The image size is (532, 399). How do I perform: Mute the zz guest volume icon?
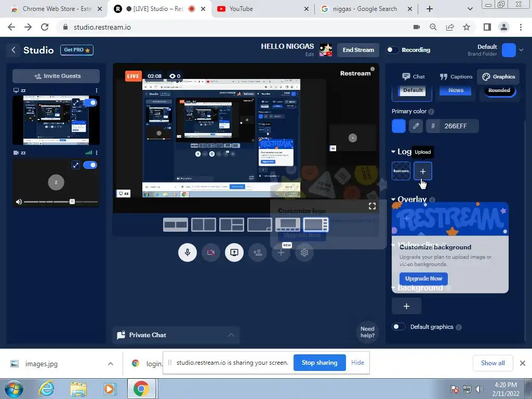click(19, 202)
